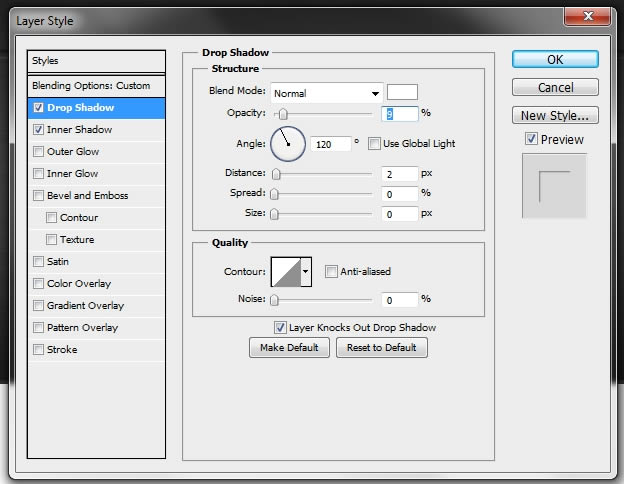Image resolution: width=624 pixels, height=484 pixels.
Task: Open the Blend Mode dropdown
Action: pos(327,93)
